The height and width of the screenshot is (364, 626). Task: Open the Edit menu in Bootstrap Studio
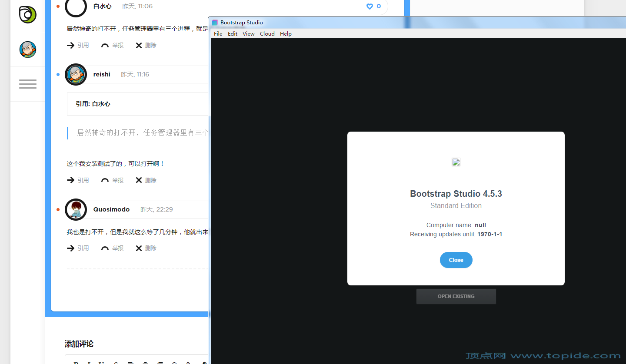pyautogui.click(x=233, y=33)
